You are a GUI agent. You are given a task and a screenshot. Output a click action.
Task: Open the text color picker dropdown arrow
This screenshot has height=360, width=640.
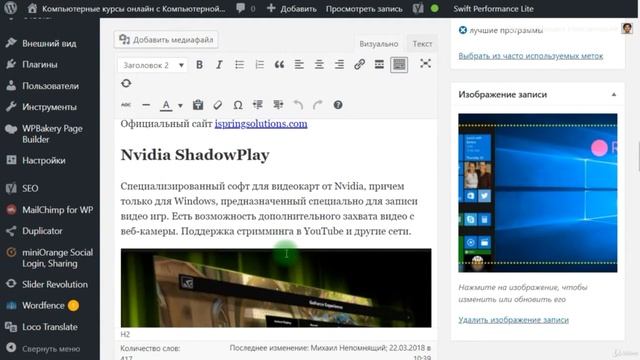(x=180, y=105)
